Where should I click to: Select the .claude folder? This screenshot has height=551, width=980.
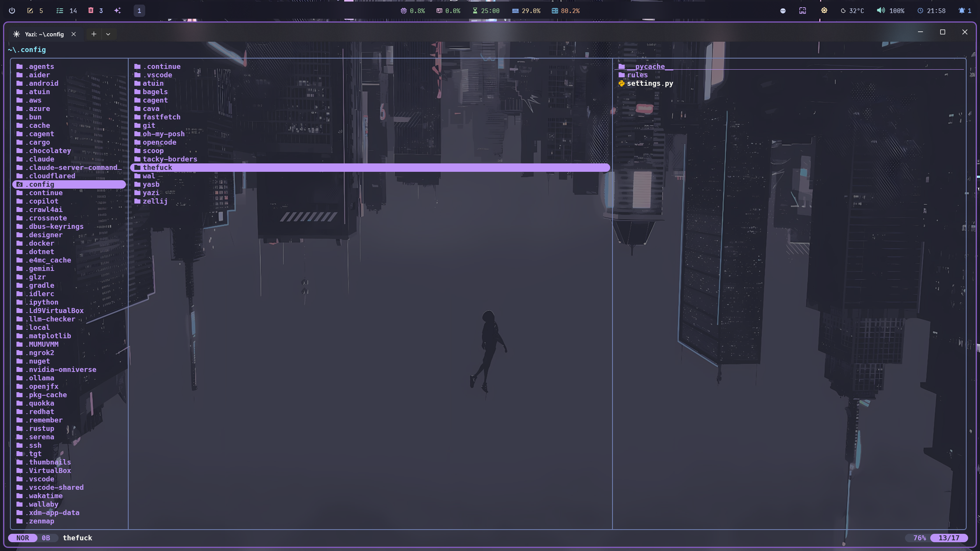(69, 159)
